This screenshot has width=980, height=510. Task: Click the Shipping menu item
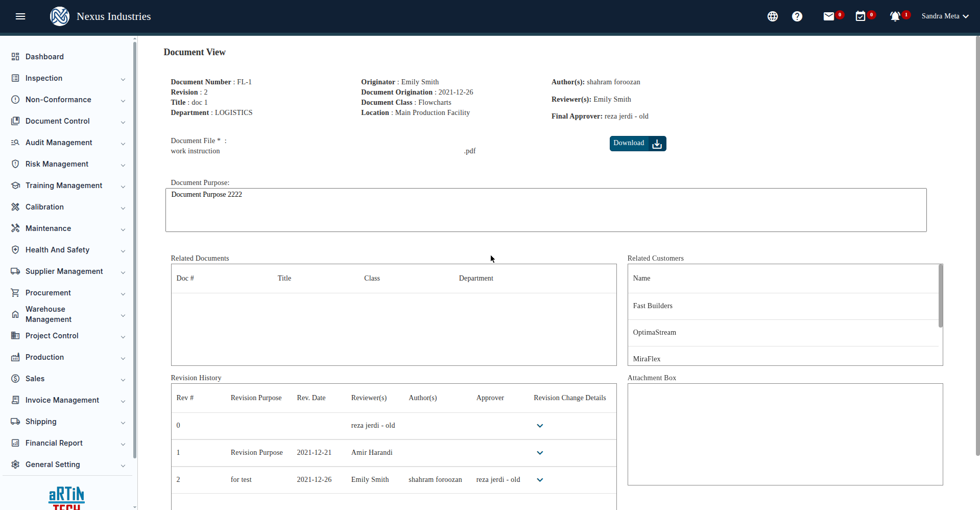(x=68, y=422)
